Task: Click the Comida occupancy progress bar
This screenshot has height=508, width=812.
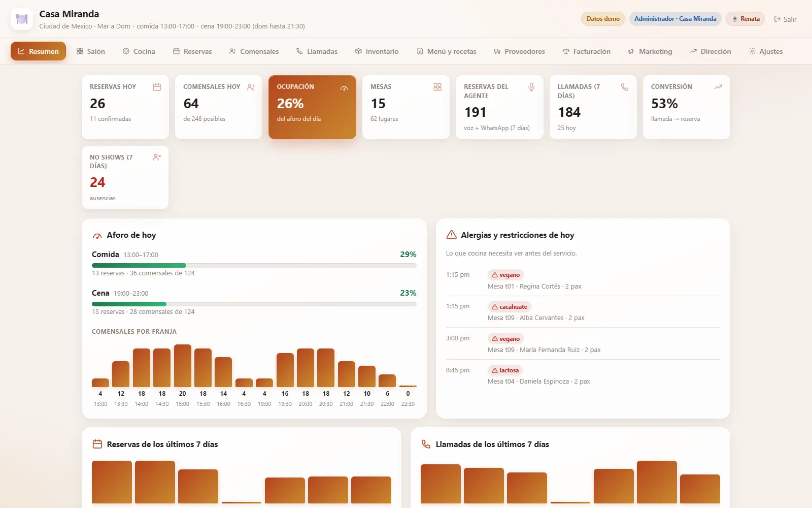Action: pos(254,265)
